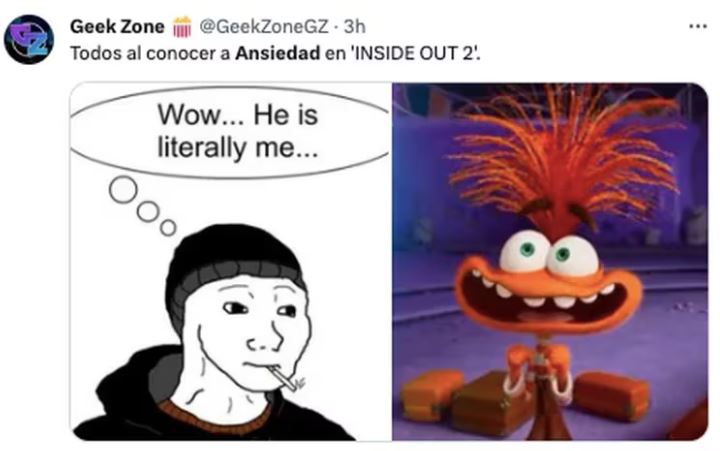The width and height of the screenshot is (720, 451).
Task: Click Anxiety's left green eye
Action: point(525,252)
